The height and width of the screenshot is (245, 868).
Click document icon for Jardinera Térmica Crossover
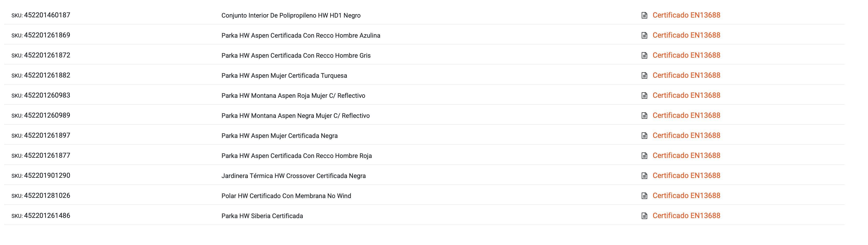[644, 176]
